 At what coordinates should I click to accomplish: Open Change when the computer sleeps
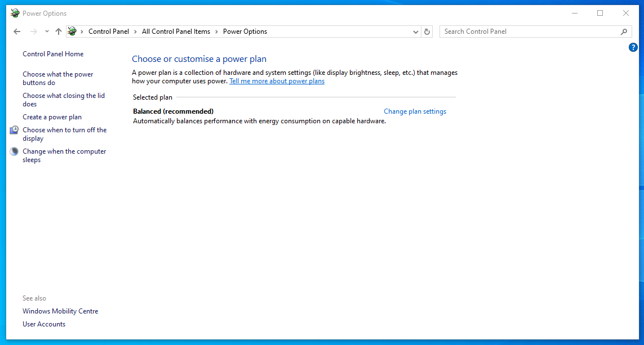[x=64, y=155]
